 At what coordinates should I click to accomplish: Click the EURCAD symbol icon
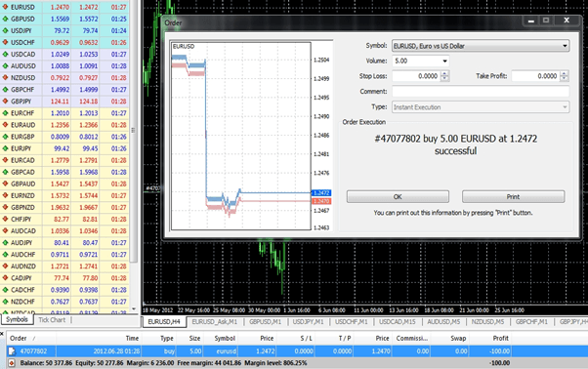click(x=5, y=160)
